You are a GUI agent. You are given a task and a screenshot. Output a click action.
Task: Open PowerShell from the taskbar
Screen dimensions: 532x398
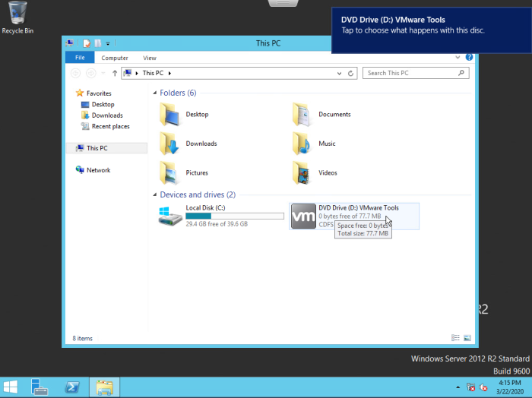click(x=72, y=387)
